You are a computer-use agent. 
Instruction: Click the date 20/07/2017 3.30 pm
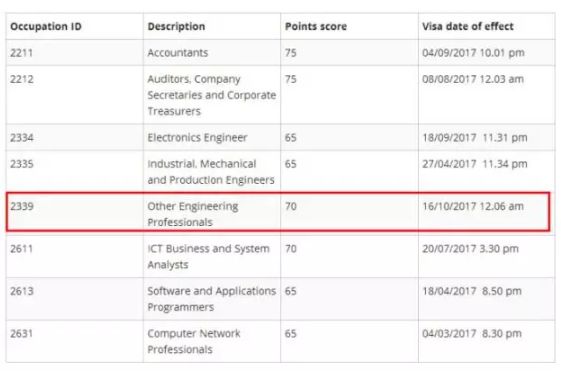(x=470, y=249)
